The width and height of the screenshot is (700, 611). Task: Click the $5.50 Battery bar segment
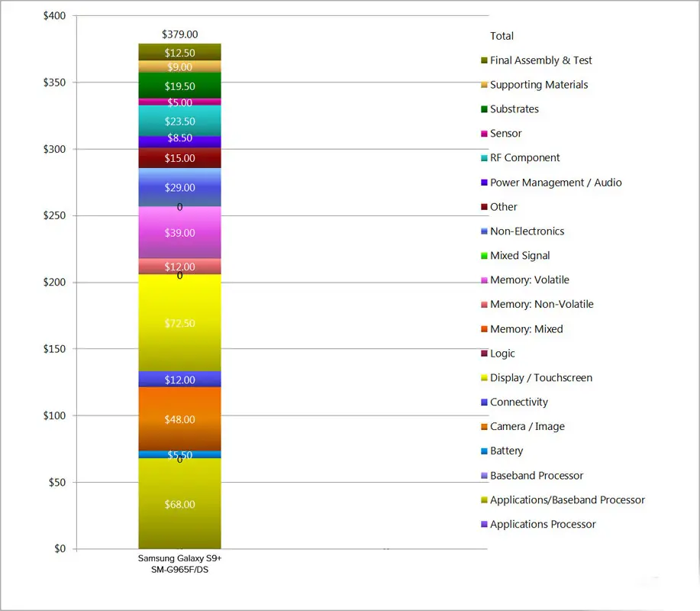(179, 454)
